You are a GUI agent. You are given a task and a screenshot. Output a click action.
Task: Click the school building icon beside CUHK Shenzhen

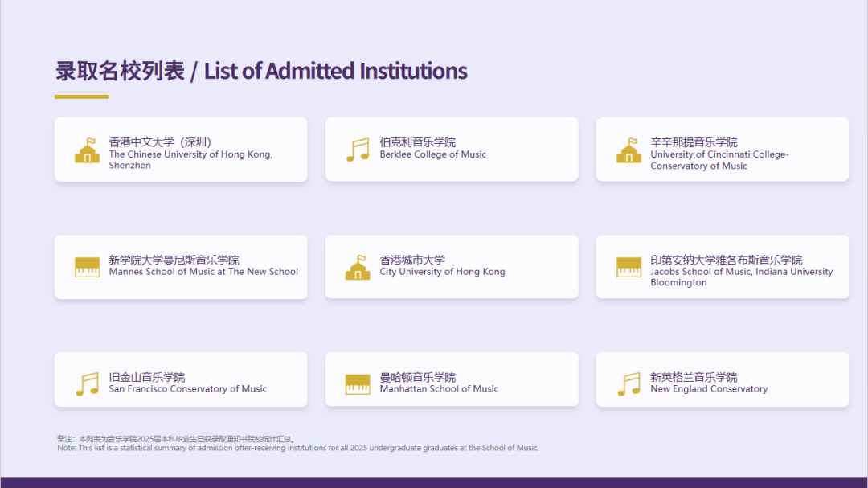[88, 150]
